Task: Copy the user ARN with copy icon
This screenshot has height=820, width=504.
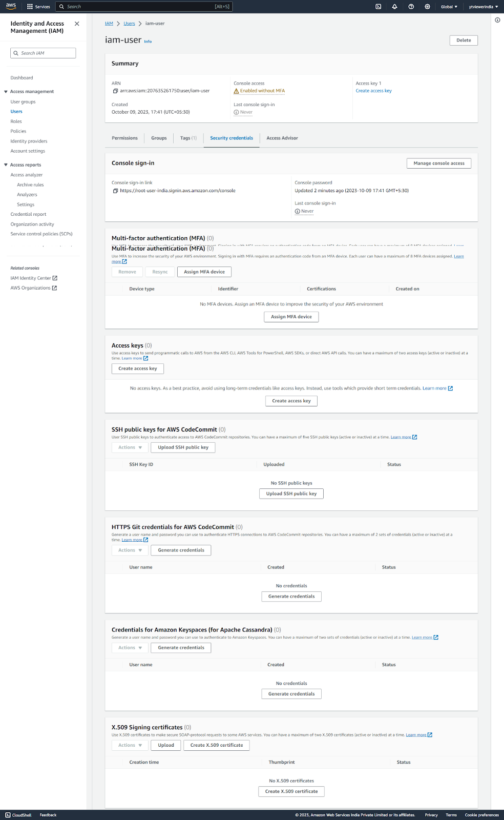Action: click(x=115, y=91)
